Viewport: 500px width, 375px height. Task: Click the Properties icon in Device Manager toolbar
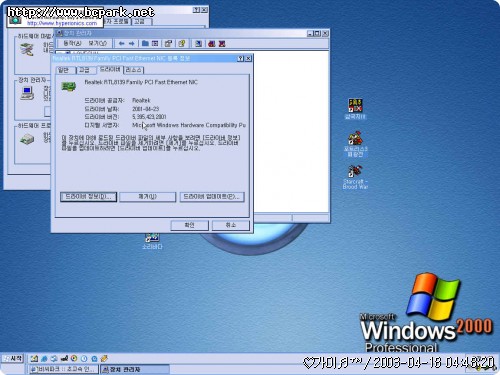168,43
